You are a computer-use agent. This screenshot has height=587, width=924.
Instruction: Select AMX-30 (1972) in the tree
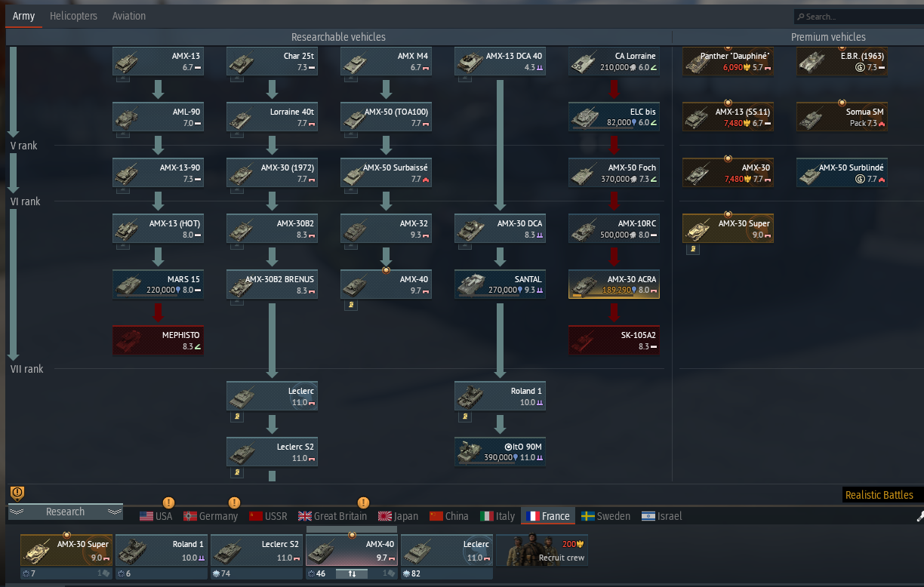click(273, 173)
